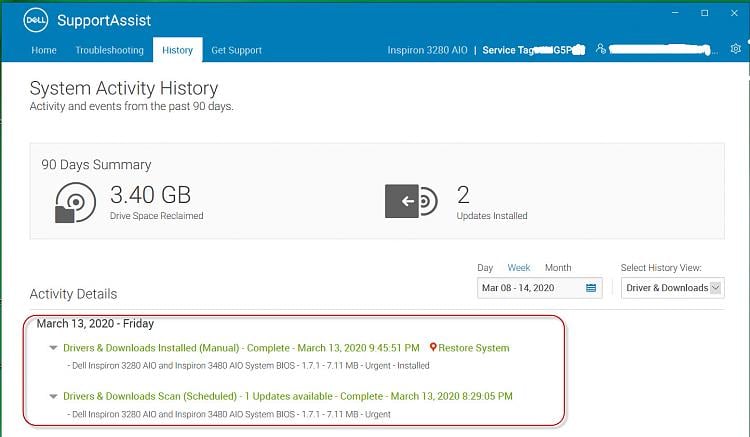The image size is (750, 437).
Task: Click the Drive Space Reclaimed disk icon
Action: [x=75, y=202]
